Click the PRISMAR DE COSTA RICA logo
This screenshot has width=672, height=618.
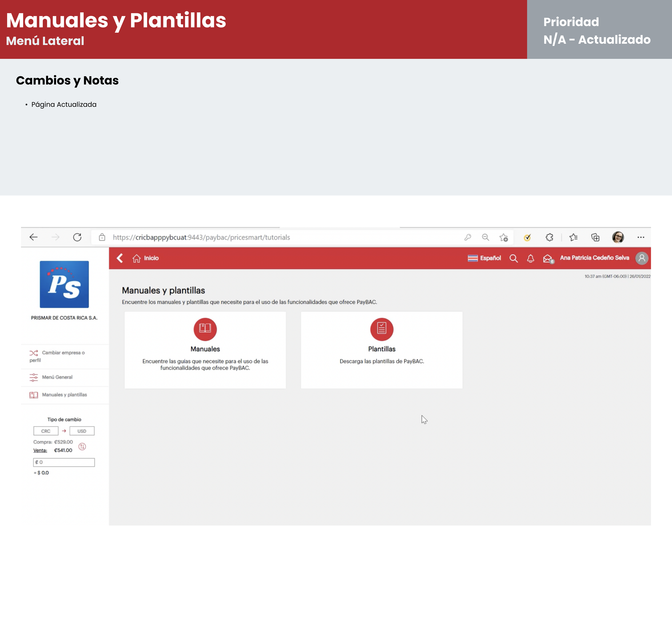(64, 285)
